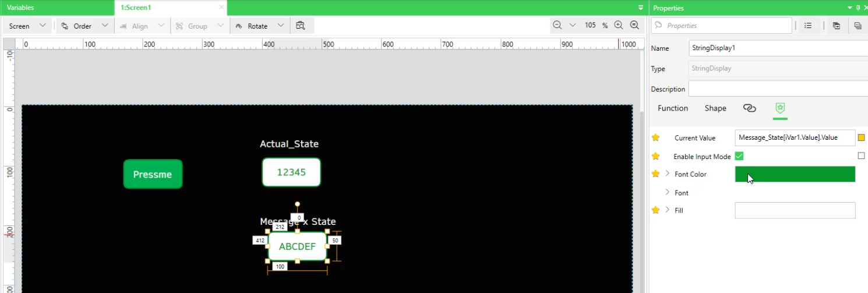Click the green Pressme button on canvas
This screenshot has width=868, height=293.
[x=153, y=174]
